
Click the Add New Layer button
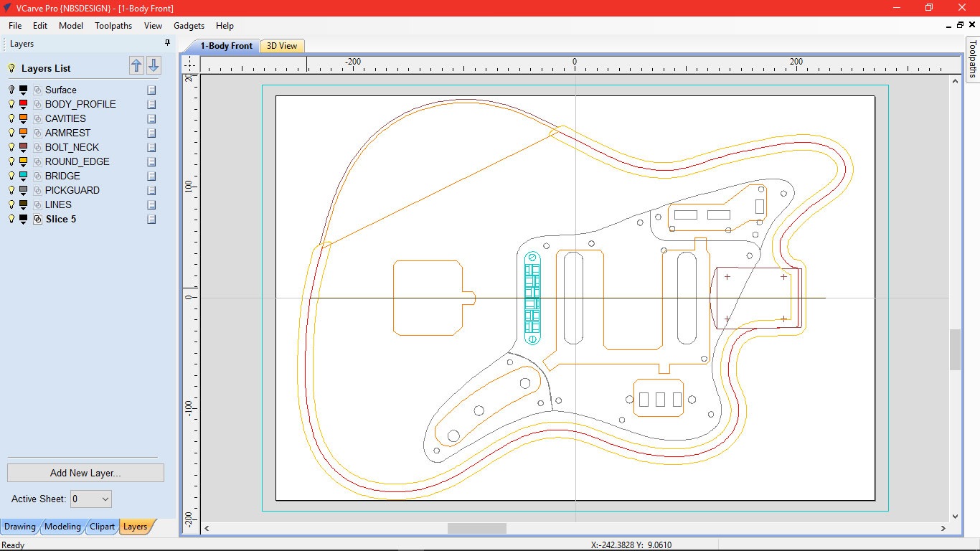(x=85, y=473)
